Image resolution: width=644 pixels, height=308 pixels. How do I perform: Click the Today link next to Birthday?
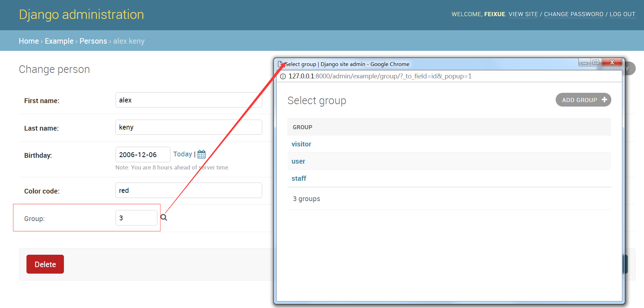(182, 154)
